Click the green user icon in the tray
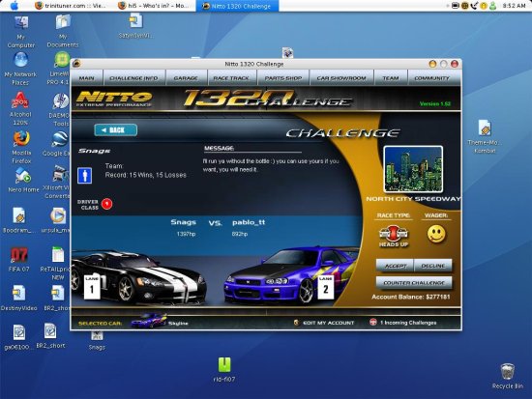This screenshot has width=532, height=399. (492, 6)
